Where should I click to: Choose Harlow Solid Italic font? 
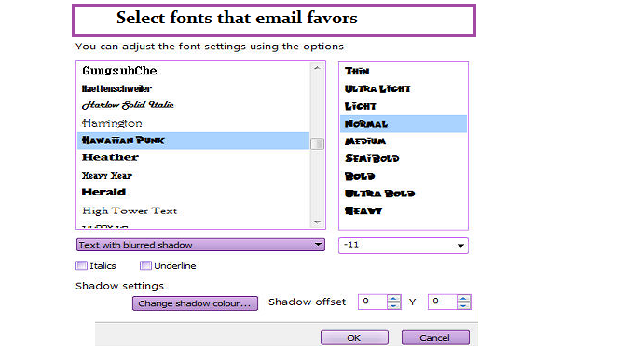(x=193, y=105)
